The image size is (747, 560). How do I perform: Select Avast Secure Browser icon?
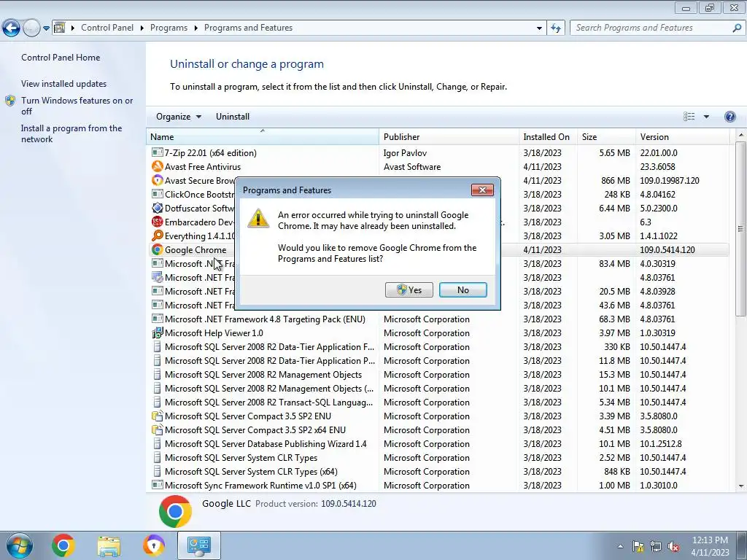pos(158,181)
